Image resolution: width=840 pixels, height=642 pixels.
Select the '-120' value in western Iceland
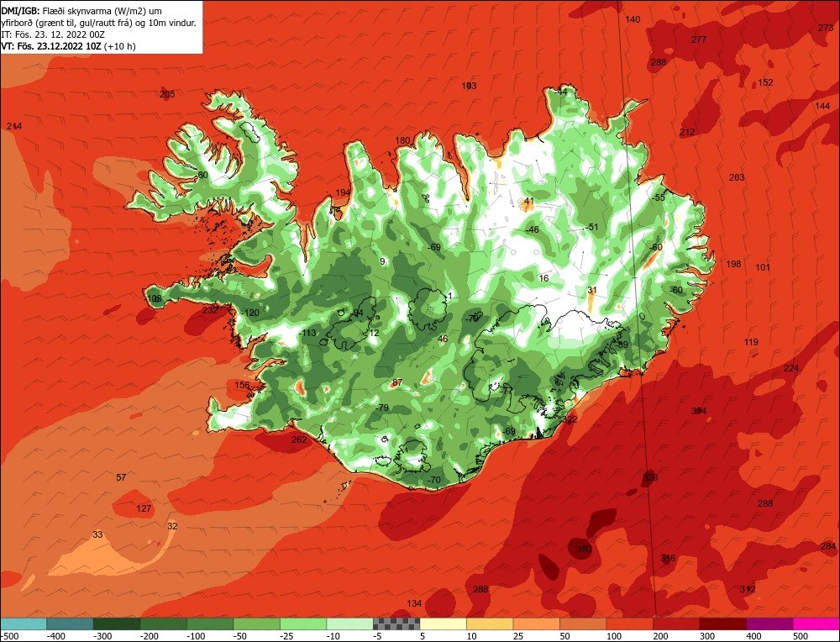pos(249,313)
